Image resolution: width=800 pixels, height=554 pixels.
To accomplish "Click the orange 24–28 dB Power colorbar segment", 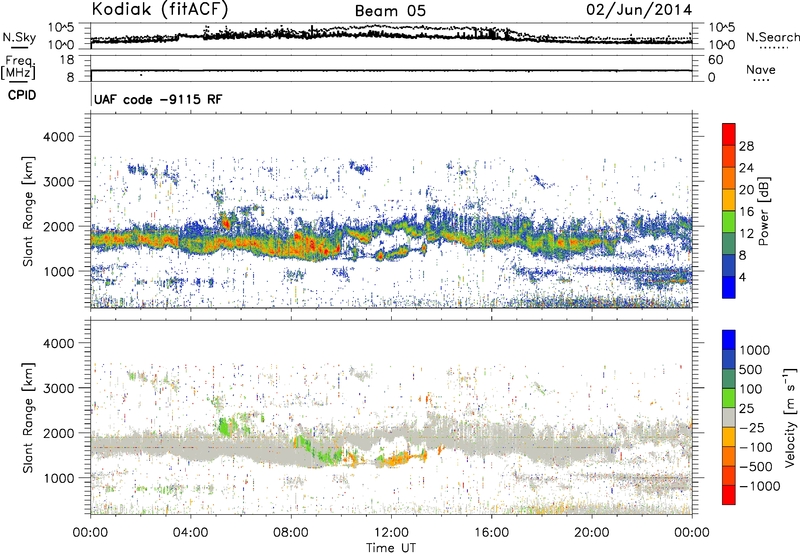I will click(x=729, y=157).
